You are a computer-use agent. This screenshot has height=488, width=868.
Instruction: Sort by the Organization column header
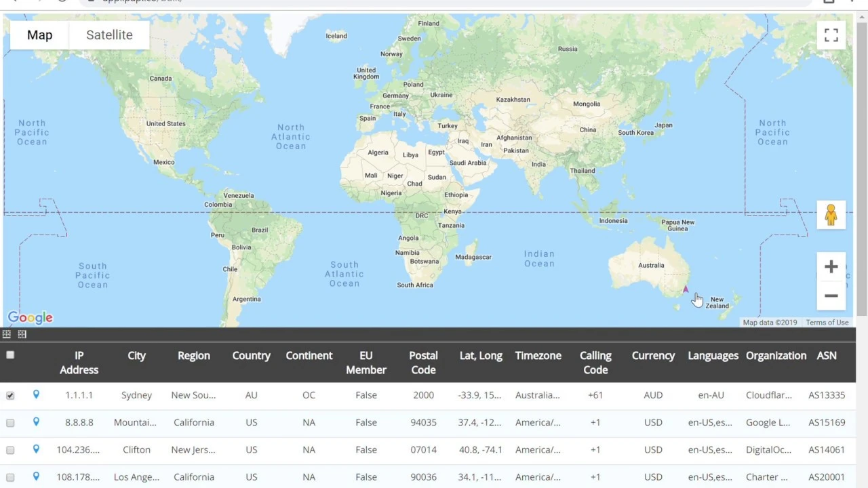(x=776, y=356)
